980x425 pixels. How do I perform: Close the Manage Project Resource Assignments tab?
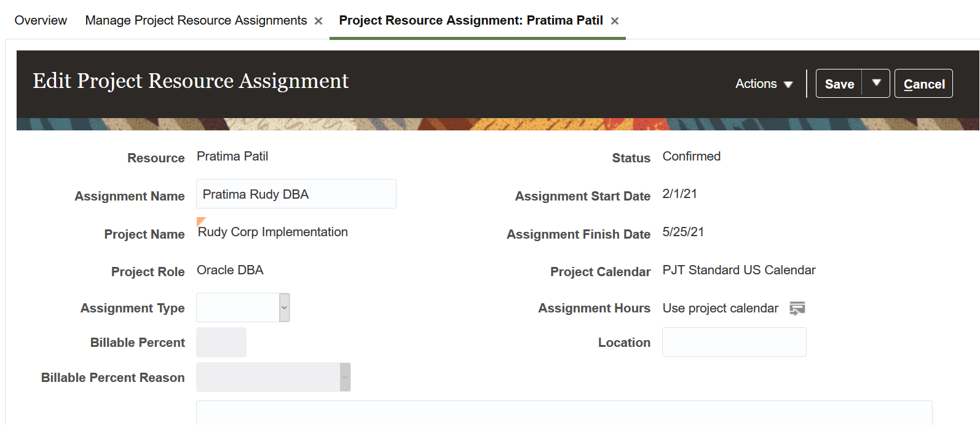pyautogui.click(x=318, y=21)
